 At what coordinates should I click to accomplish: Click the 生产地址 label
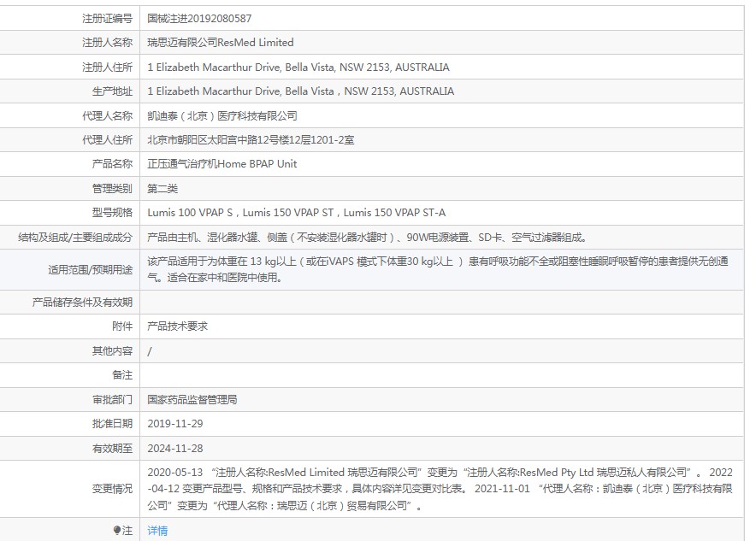(112, 91)
